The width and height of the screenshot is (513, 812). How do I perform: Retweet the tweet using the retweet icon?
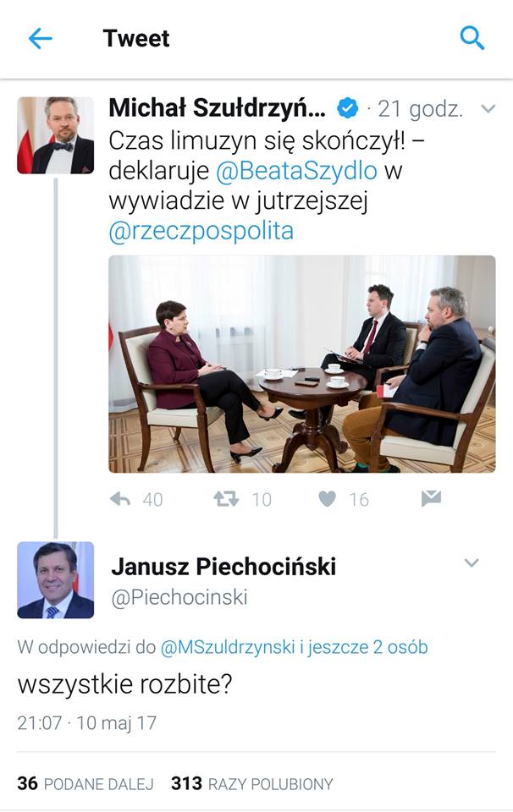point(226,499)
